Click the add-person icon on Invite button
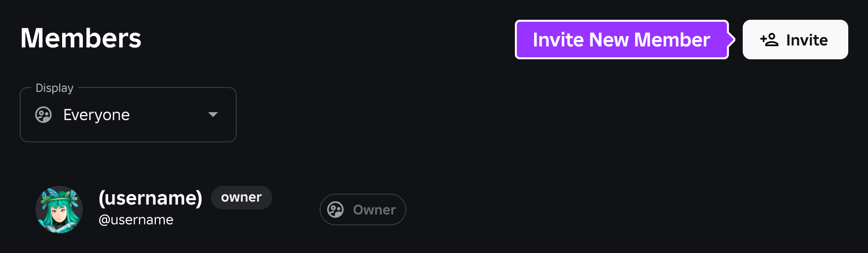 769,40
